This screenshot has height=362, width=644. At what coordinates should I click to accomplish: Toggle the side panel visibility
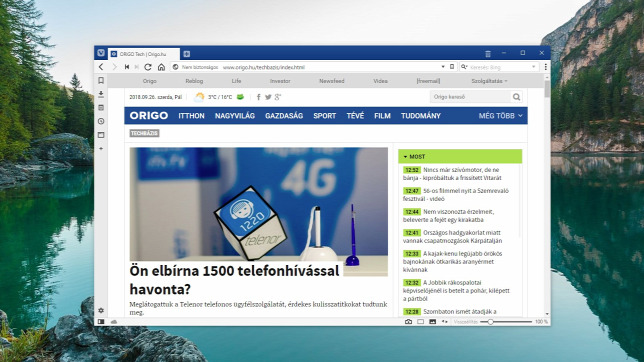tap(101, 322)
